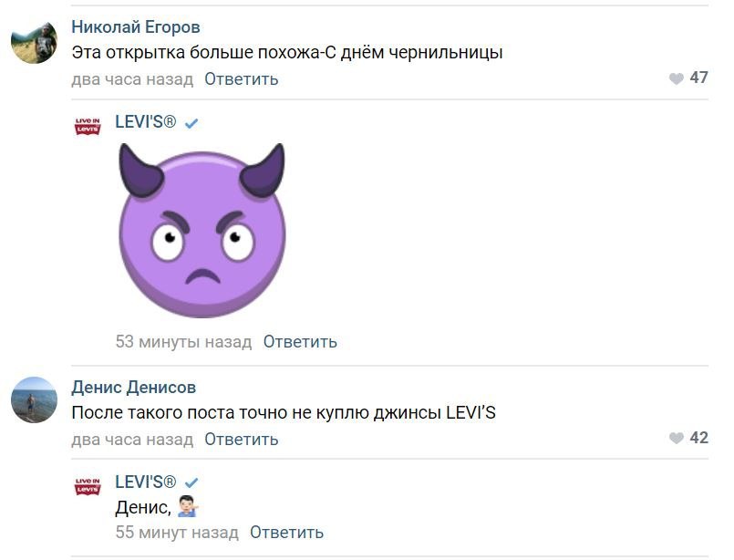Open the second LEVI'S® name link
734x560 pixels.
[146, 482]
